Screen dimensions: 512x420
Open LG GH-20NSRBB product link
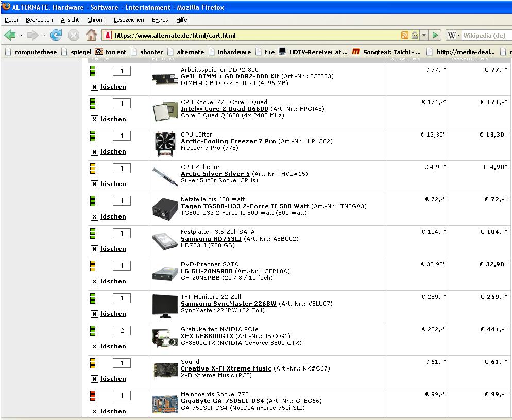[207, 271]
